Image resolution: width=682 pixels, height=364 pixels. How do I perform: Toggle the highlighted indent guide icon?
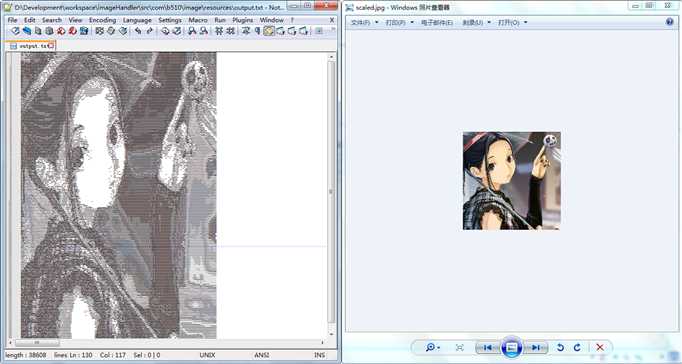pyautogui.click(x=269, y=30)
